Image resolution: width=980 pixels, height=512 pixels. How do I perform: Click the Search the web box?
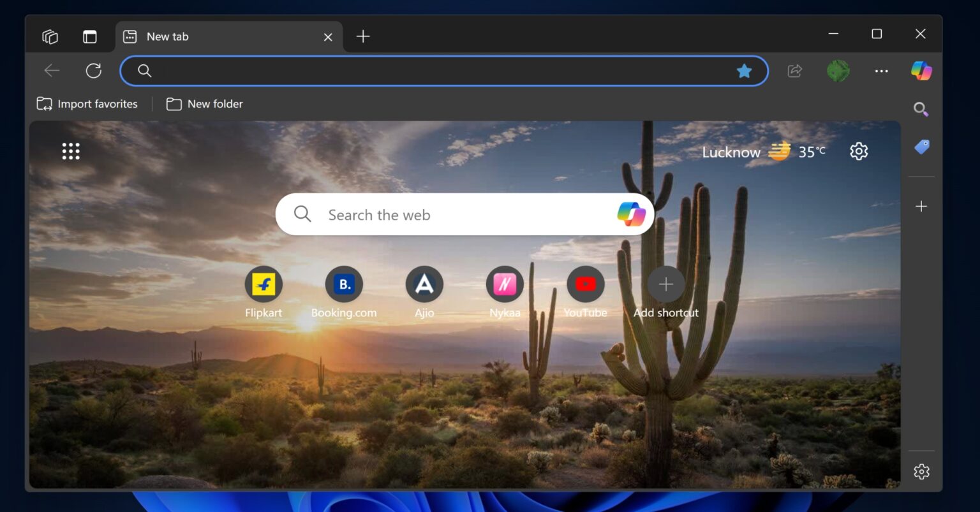pyautogui.click(x=447, y=214)
